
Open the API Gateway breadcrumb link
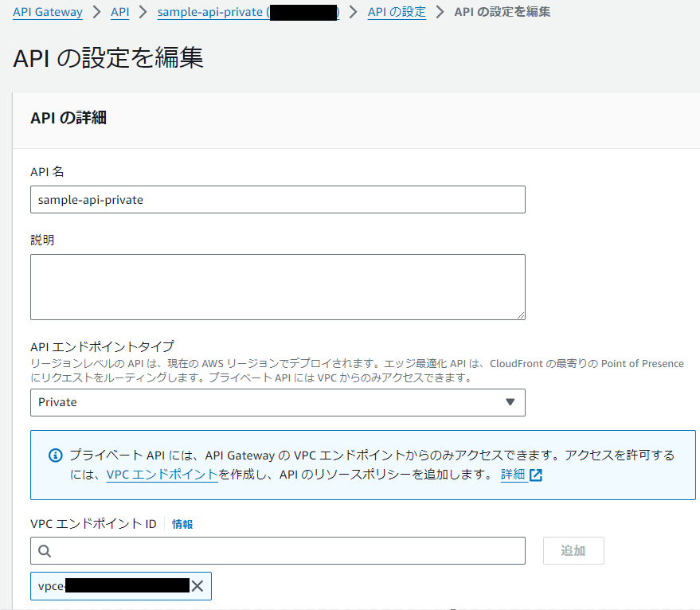click(48, 12)
